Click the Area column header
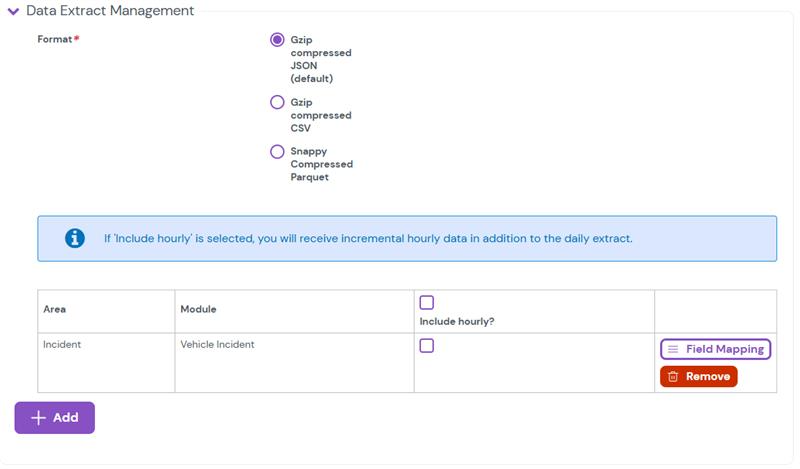Image resolution: width=800 pixels, height=469 pixels. [55, 310]
